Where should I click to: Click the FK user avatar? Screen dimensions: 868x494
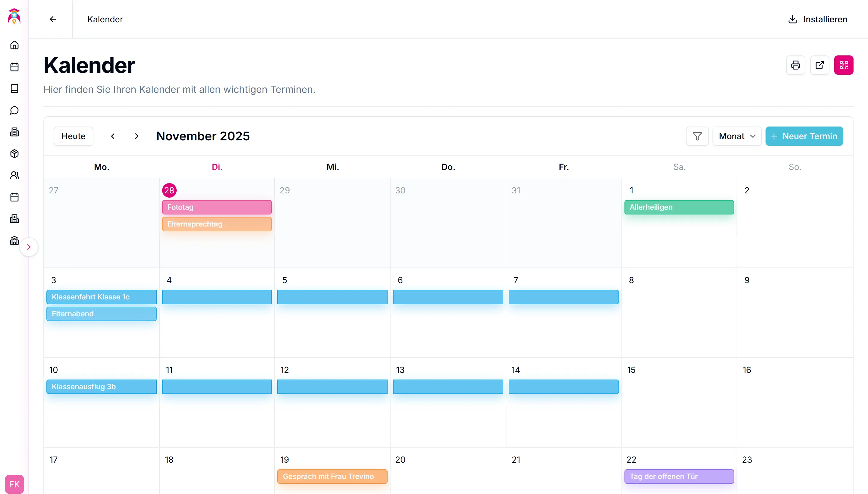click(x=14, y=484)
